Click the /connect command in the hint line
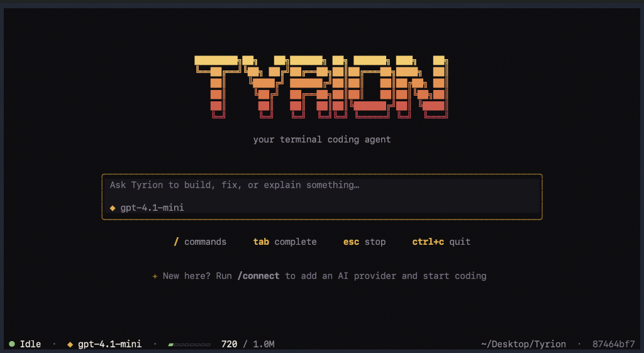 (x=258, y=276)
